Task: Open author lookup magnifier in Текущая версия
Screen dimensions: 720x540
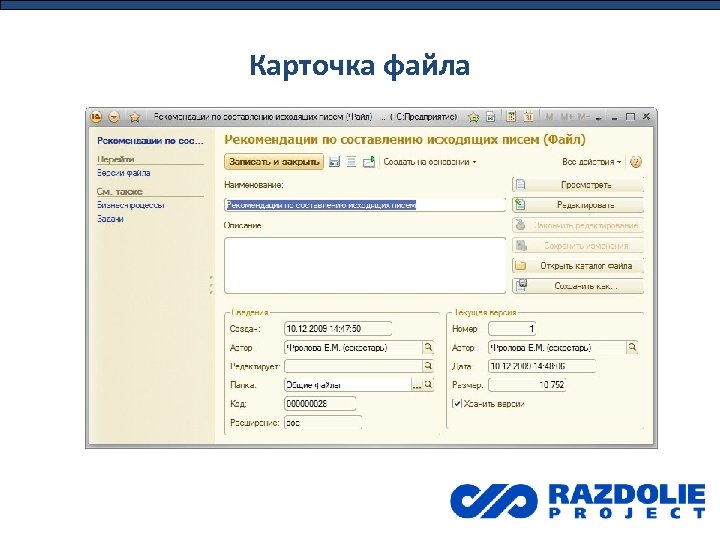Action: pyautogui.click(x=632, y=347)
